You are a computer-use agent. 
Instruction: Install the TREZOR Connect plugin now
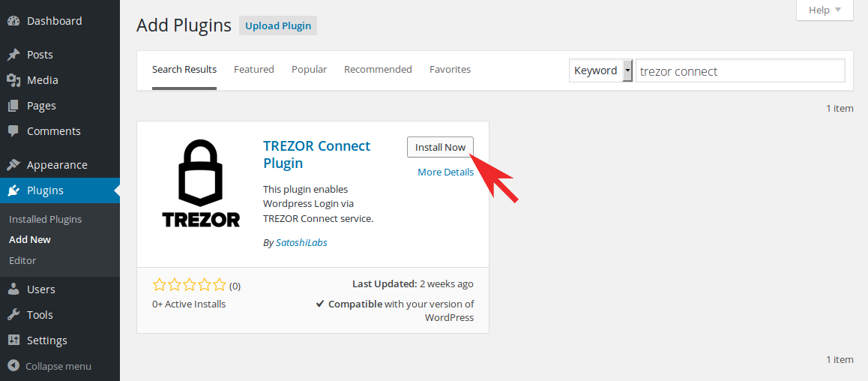click(x=440, y=147)
